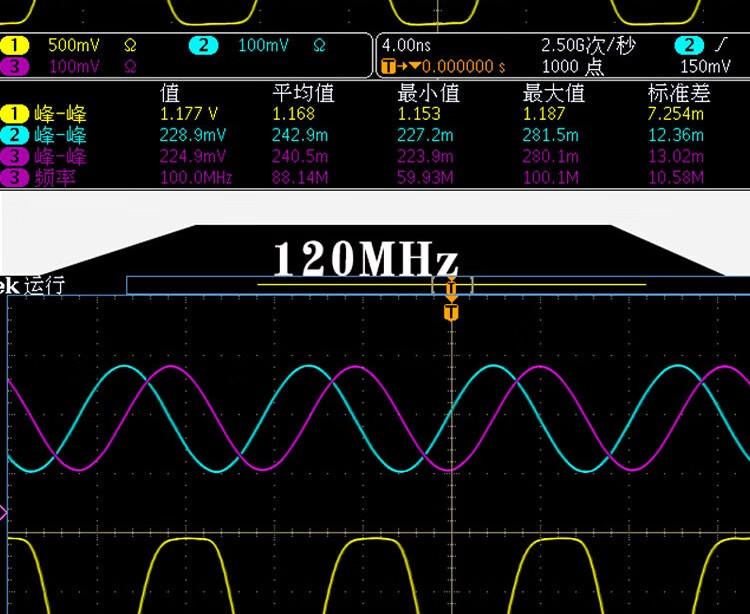Click the 12.36m standard deviation value
Screen dimensions: 750x614
tap(676, 135)
